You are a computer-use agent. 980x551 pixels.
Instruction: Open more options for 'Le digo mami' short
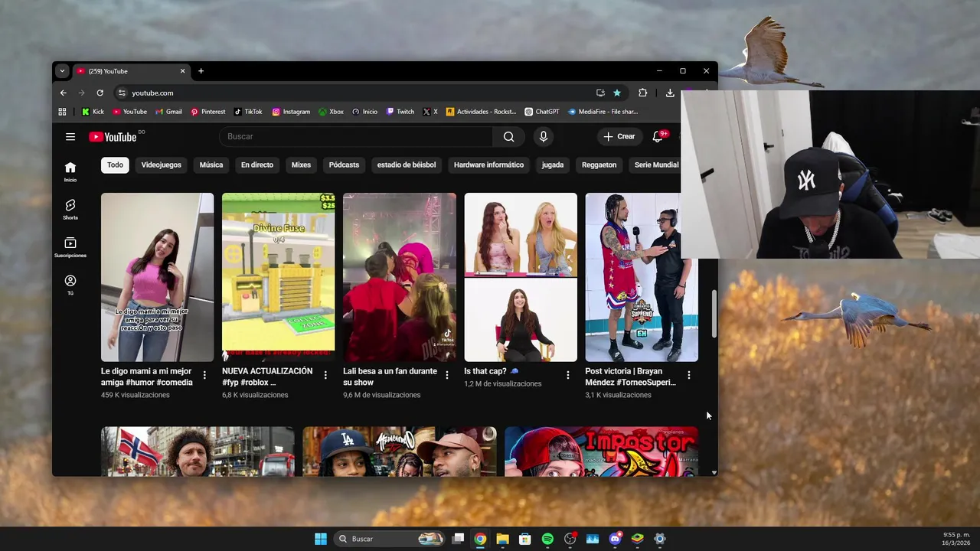[204, 375]
